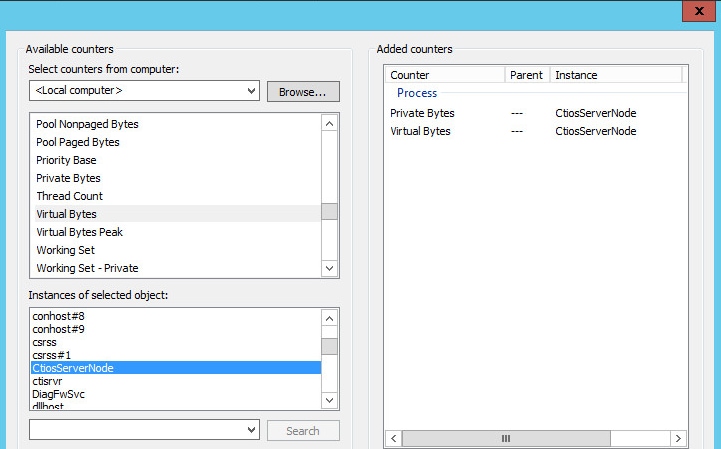The height and width of the screenshot is (449, 721).
Task: Click the Browse button
Action: (303, 92)
